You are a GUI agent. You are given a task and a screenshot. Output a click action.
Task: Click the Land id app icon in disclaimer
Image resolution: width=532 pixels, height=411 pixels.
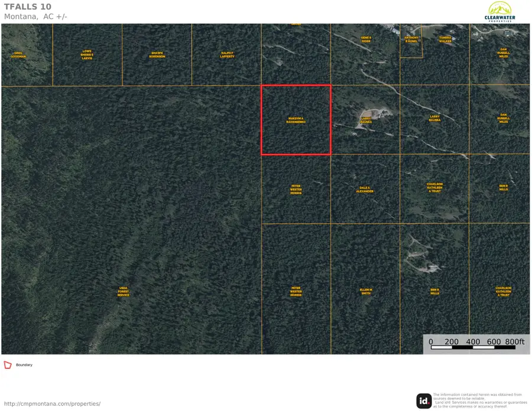423,399
